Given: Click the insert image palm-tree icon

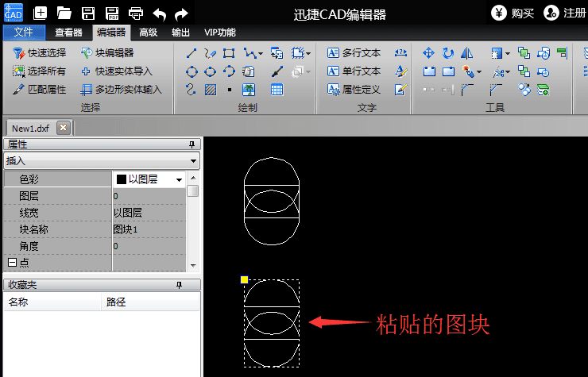Looking at the screenshot, I should point(249,90).
